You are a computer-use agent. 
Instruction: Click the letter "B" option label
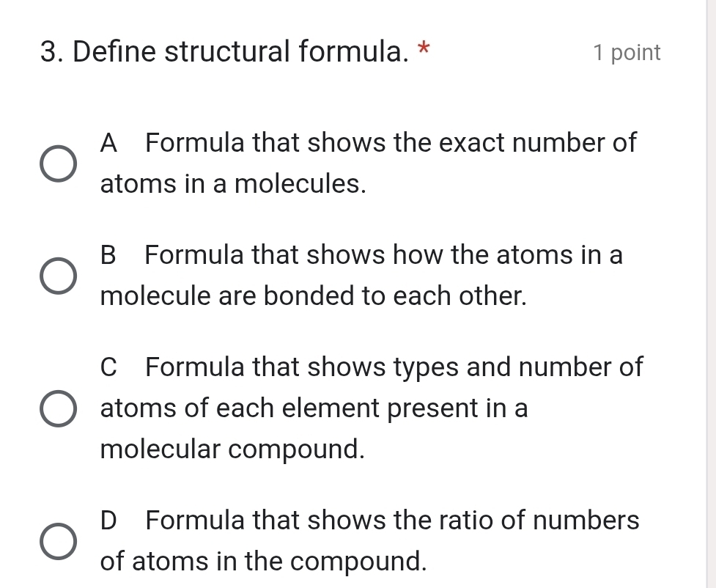coord(108,255)
